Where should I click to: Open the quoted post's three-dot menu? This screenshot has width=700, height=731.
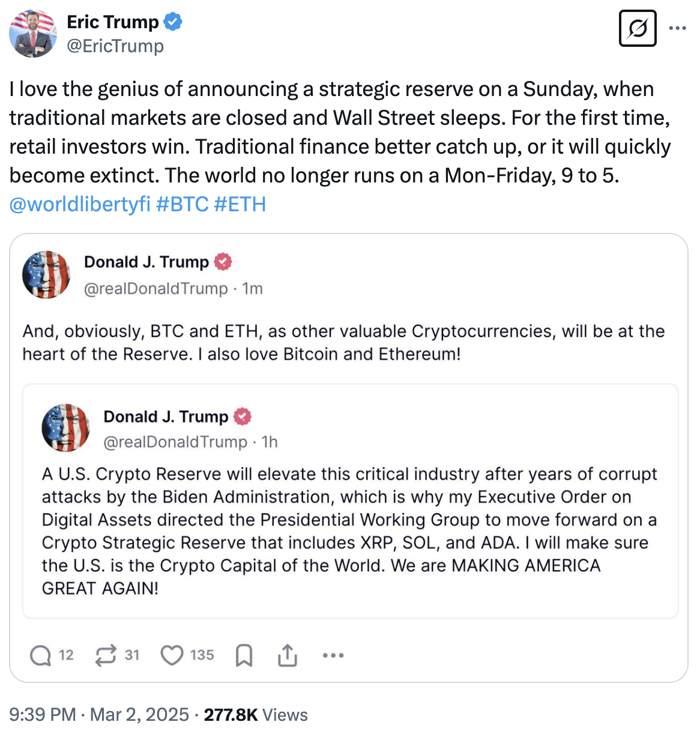(333, 655)
